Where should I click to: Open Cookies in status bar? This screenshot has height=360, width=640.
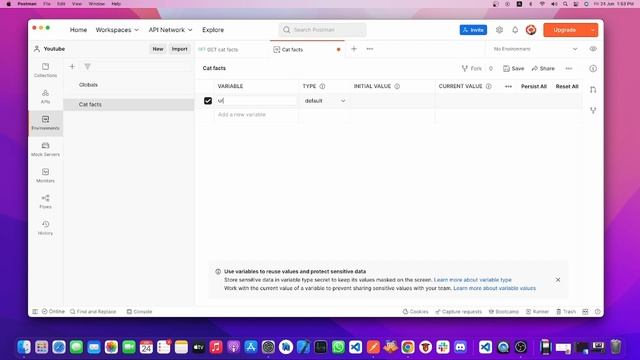tap(416, 311)
